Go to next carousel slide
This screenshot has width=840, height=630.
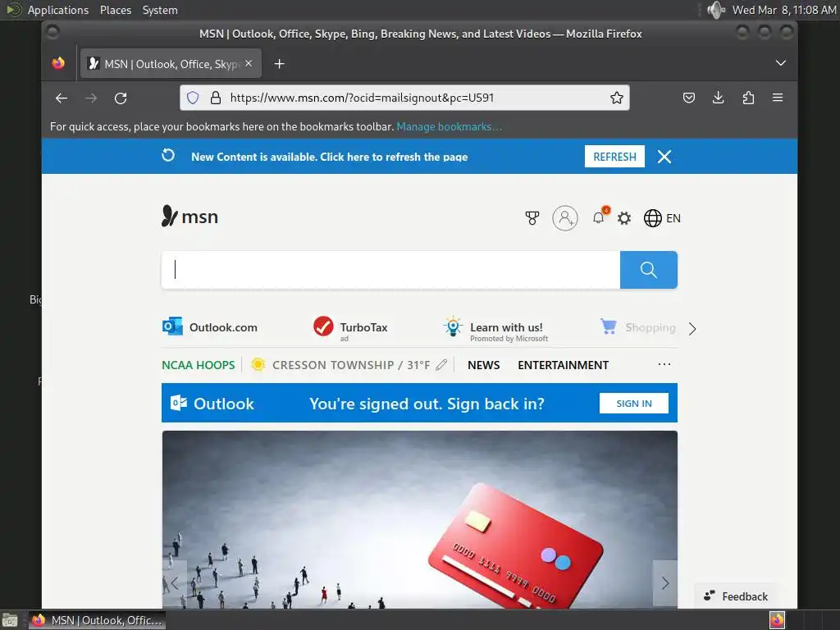(x=664, y=583)
